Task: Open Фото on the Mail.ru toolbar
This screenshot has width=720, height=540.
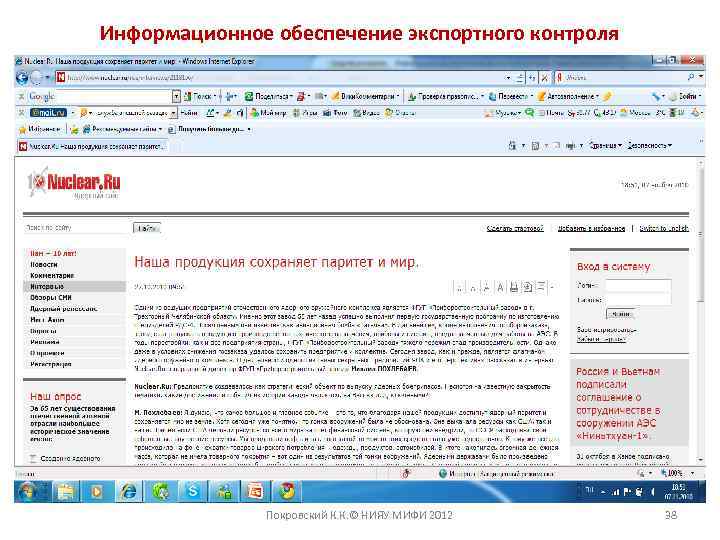Action: point(335,113)
